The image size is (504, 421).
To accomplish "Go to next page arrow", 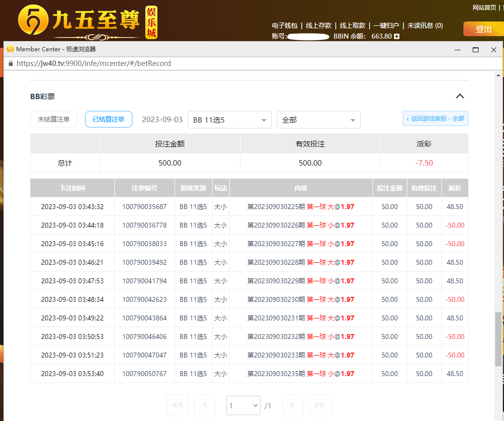I will click(x=293, y=405).
